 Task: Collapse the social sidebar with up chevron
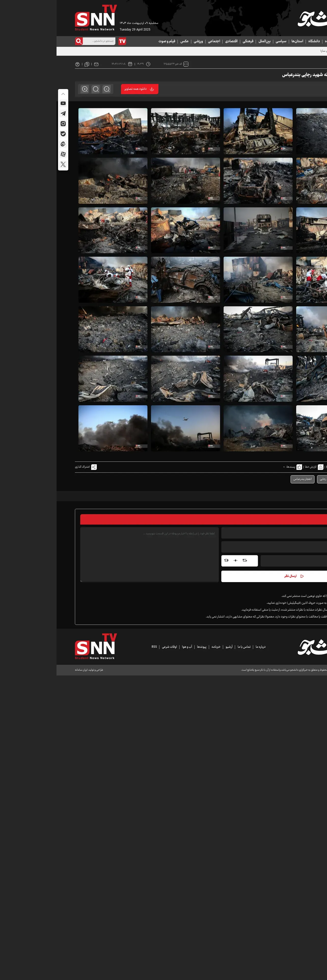pyautogui.click(x=63, y=94)
